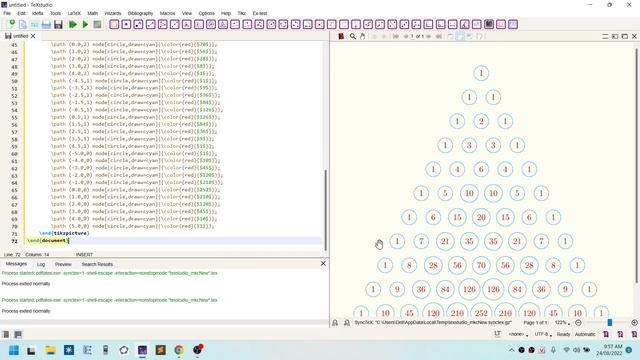
Task: Open the Options menu
Action: point(207,13)
